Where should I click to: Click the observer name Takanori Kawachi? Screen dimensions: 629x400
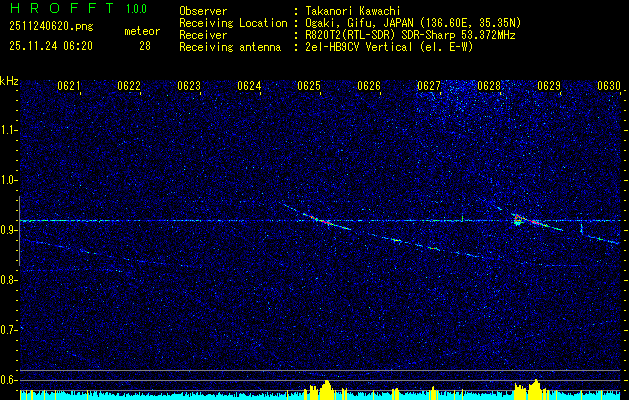(x=352, y=11)
